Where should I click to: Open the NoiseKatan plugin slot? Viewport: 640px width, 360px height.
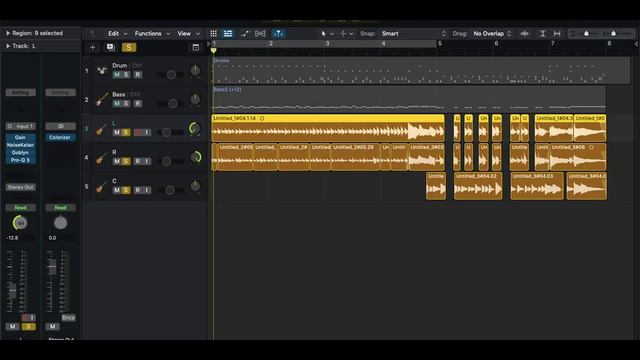point(20,145)
